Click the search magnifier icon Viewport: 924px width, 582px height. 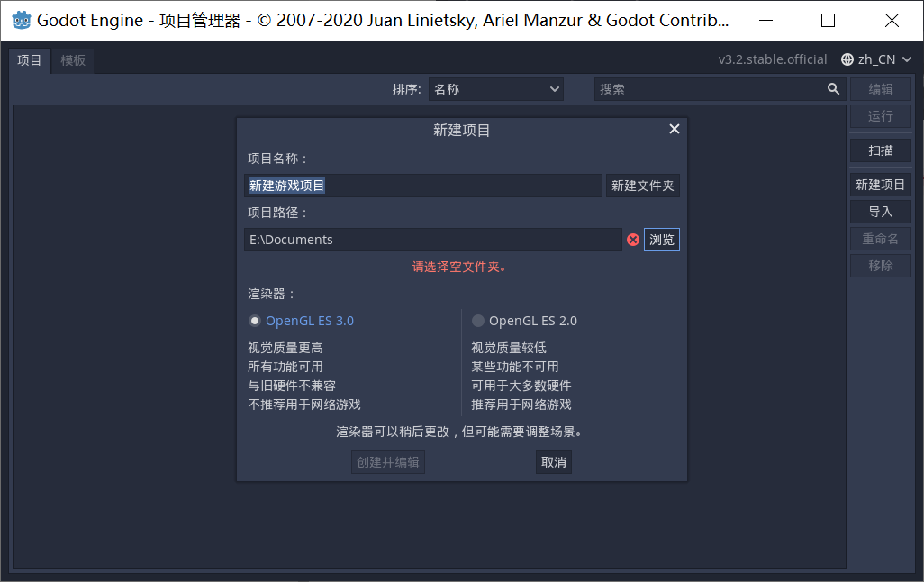click(x=833, y=89)
